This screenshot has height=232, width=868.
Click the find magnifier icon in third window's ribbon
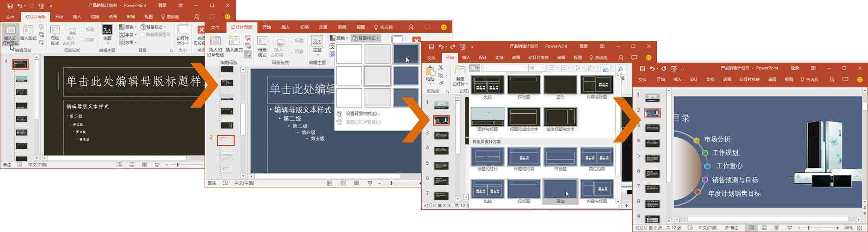point(620,69)
